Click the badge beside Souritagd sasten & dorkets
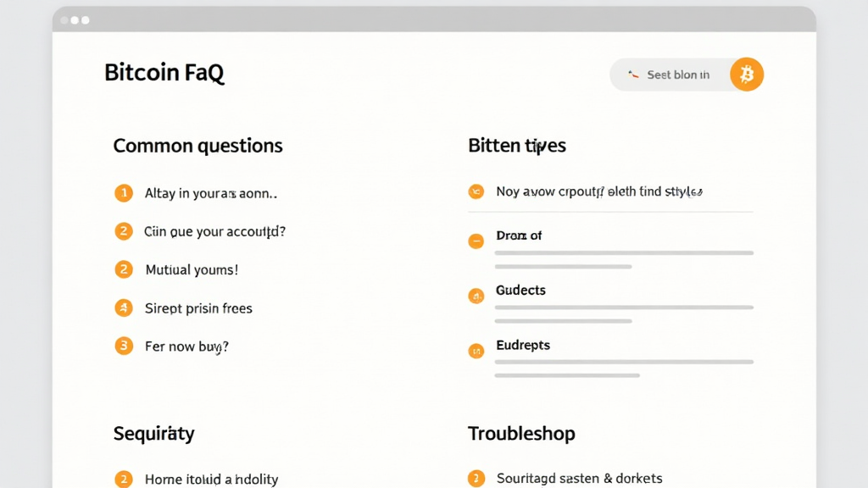 [476, 479]
